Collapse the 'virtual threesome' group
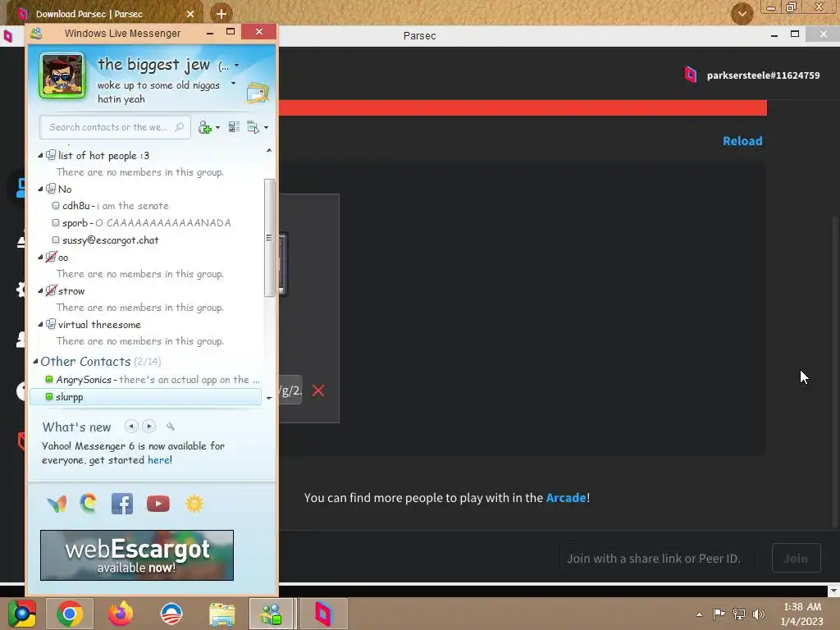The image size is (840, 630). pos(40,325)
